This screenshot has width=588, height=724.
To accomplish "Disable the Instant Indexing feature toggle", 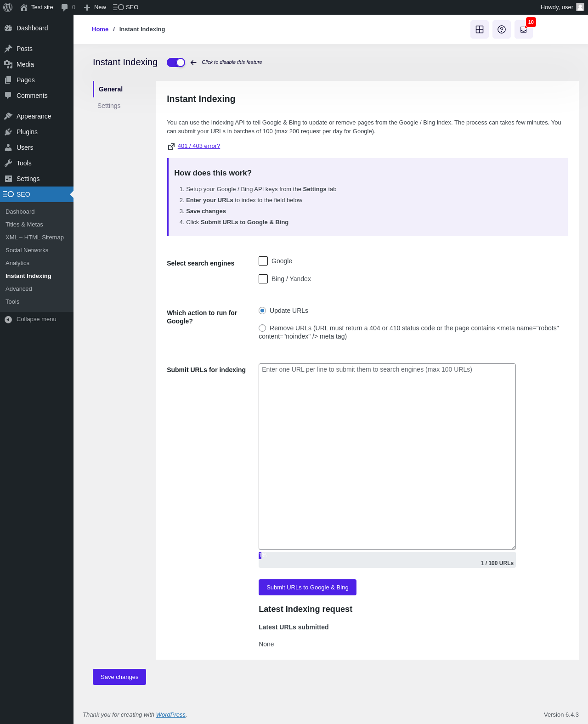I will pos(176,62).
